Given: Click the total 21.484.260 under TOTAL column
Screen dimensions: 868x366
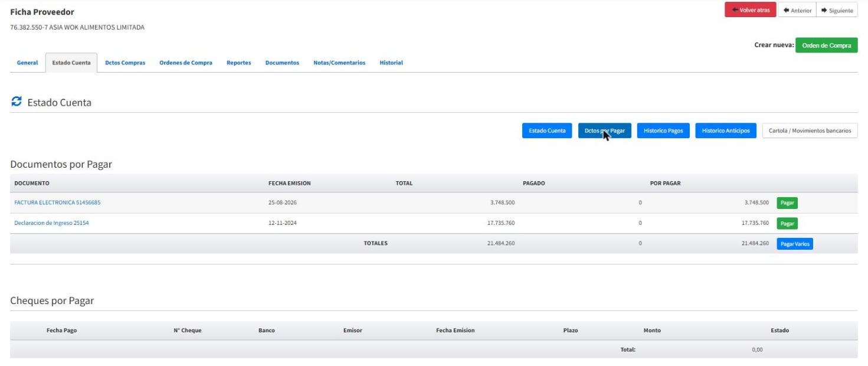Looking at the screenshot, I should point(500,243).
